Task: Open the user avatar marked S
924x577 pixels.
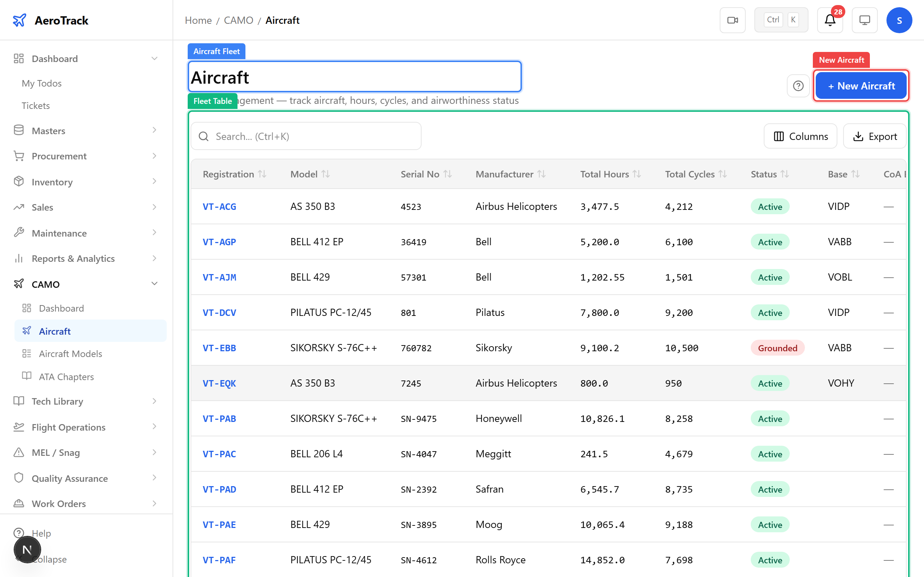Action: 899,20
